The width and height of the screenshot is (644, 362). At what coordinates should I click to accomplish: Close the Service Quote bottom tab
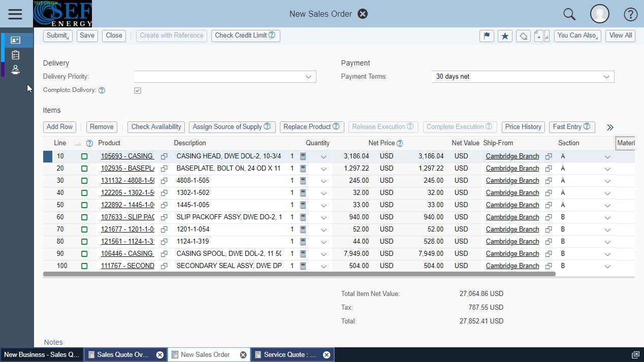pyautogui.click(x=327, y=355)
